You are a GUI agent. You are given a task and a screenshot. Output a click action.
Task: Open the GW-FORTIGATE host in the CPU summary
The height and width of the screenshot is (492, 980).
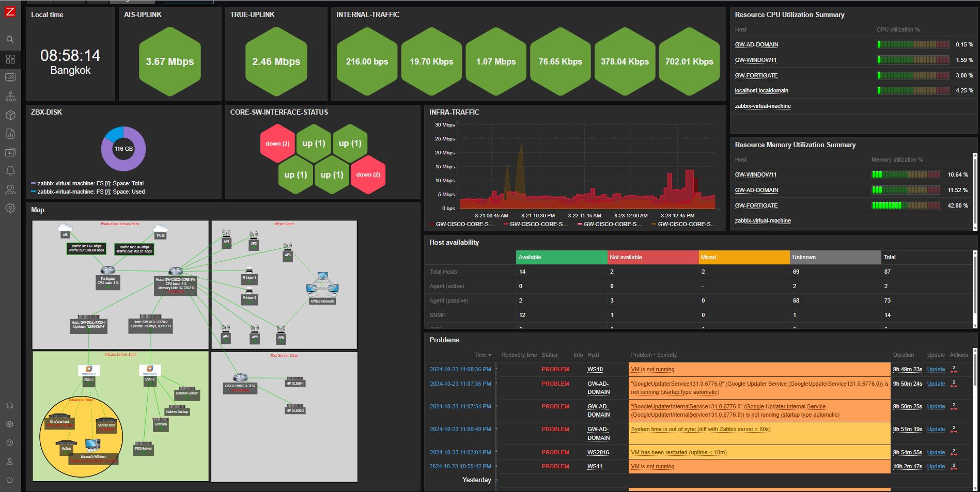756,75
